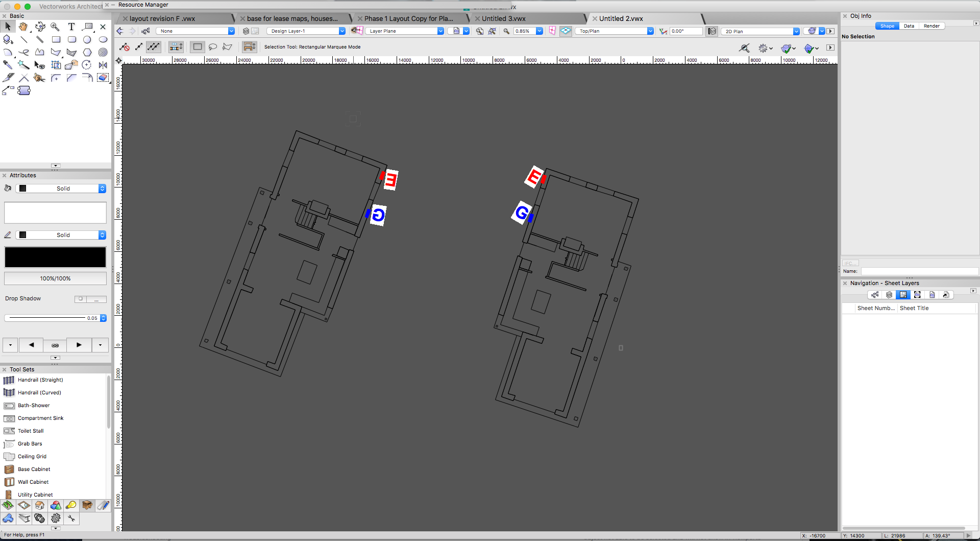The height and width of the screenshot is (541, 980).
Task: Open the Render tab in Obj Info
Action: coord(931,26)
